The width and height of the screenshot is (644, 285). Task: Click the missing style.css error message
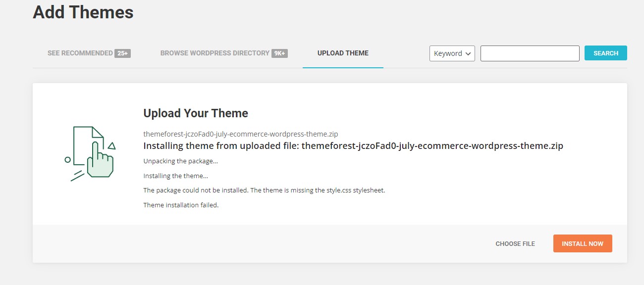click(264, 190)
